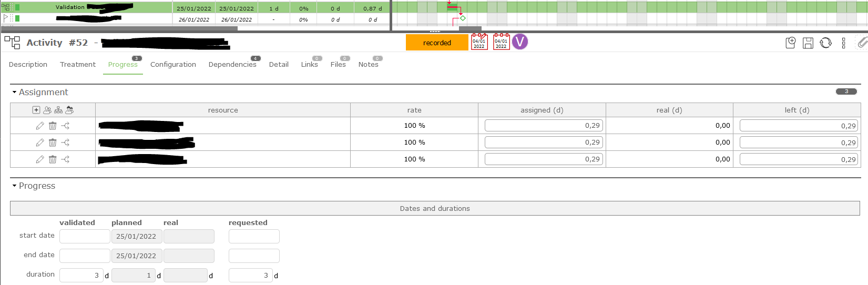Image resolution: width=868 pixels, height=285 pixels.
Task: Click the organization chart icon in Assignment header
Action: (58, 110)
